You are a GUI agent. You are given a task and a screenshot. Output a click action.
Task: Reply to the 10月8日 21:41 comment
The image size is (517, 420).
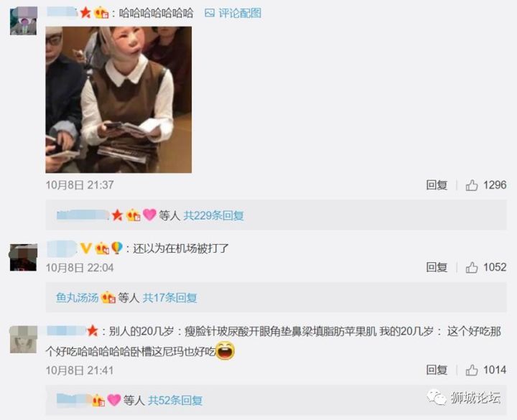(x=437, y=370)
